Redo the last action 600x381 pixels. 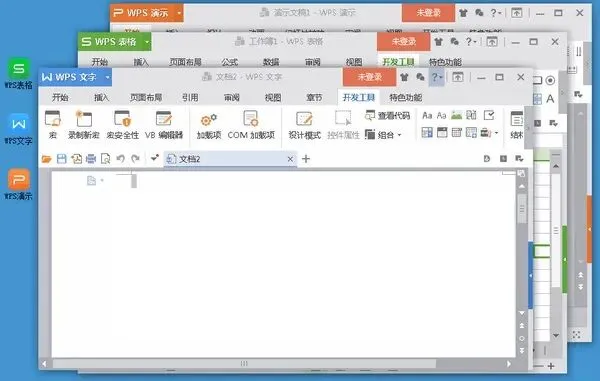click(135, 159)
